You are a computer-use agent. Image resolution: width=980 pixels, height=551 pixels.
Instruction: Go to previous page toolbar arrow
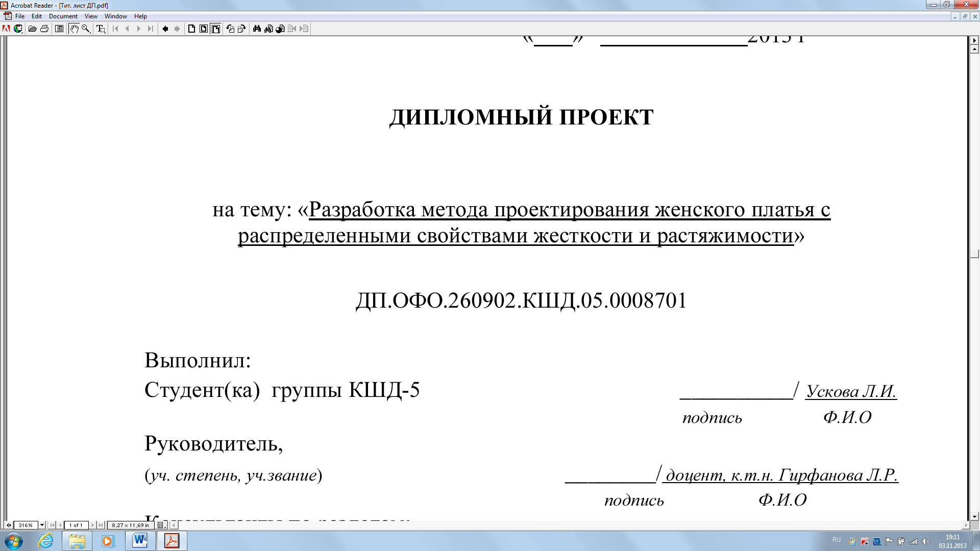tap(127, 29)
